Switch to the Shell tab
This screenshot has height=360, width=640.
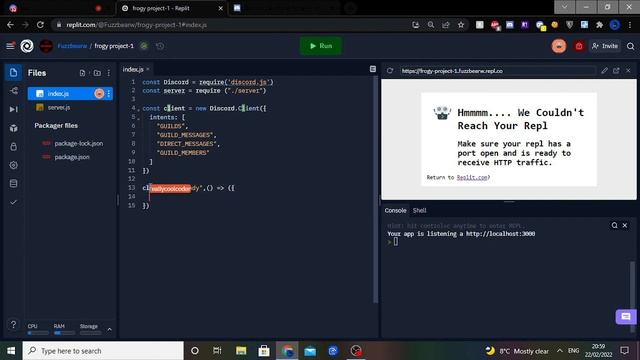click(x=420, y=211)
